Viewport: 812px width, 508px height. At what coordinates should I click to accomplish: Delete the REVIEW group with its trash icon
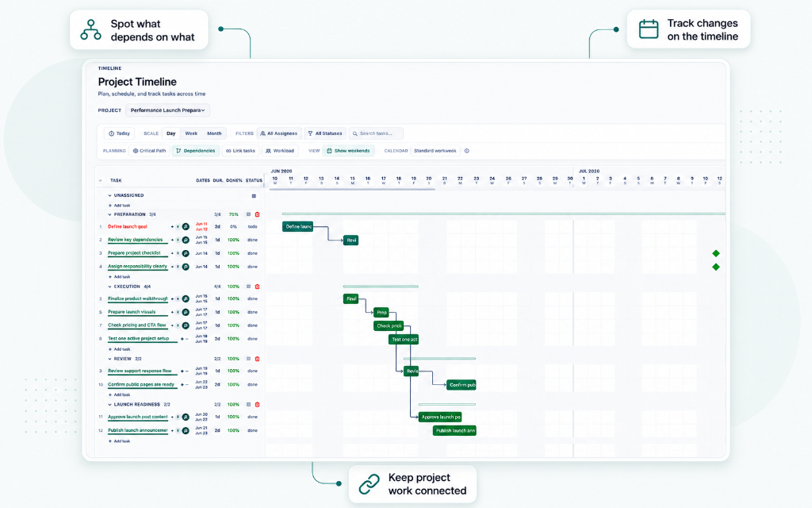258,359
